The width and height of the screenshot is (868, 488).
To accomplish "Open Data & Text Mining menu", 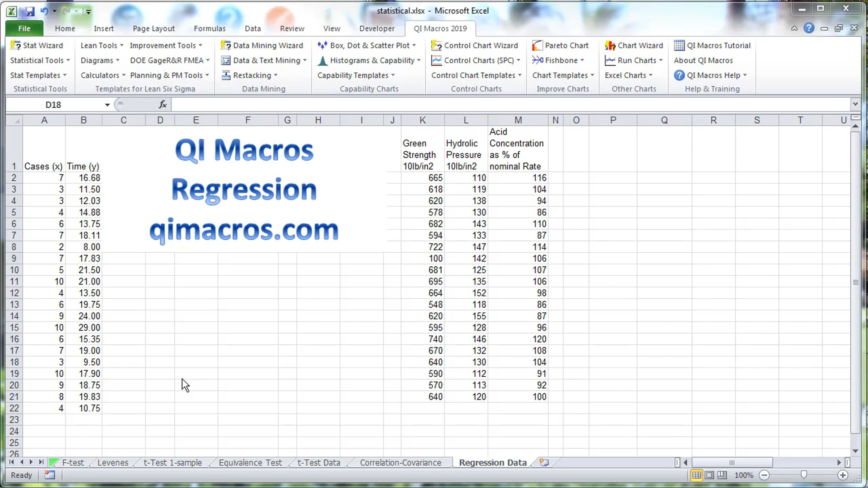I will (264, 60).
